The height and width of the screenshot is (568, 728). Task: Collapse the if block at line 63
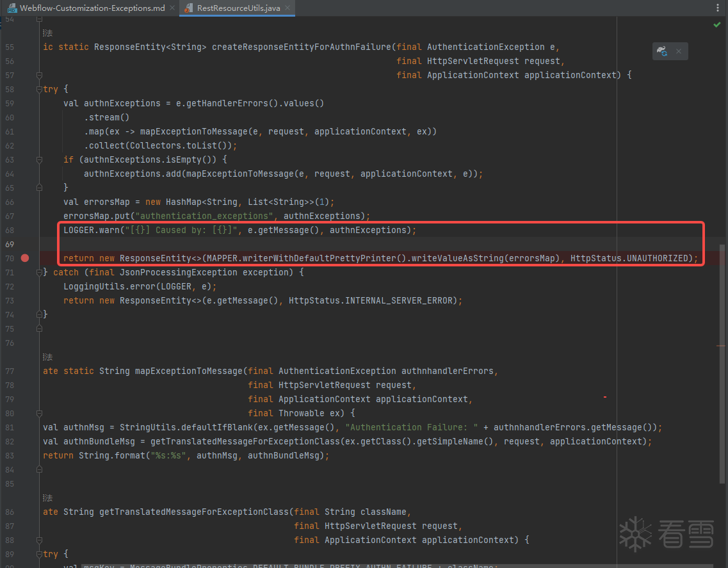pos(40,159)
